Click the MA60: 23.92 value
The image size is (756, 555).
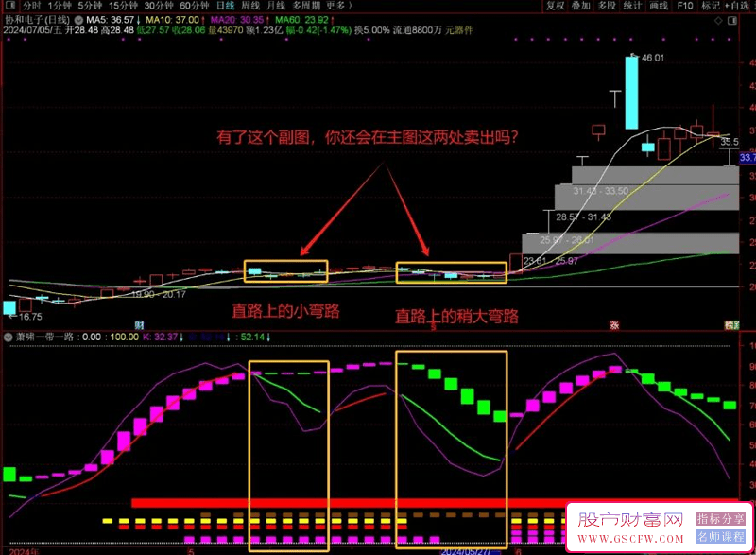click(x=301, y=20)
